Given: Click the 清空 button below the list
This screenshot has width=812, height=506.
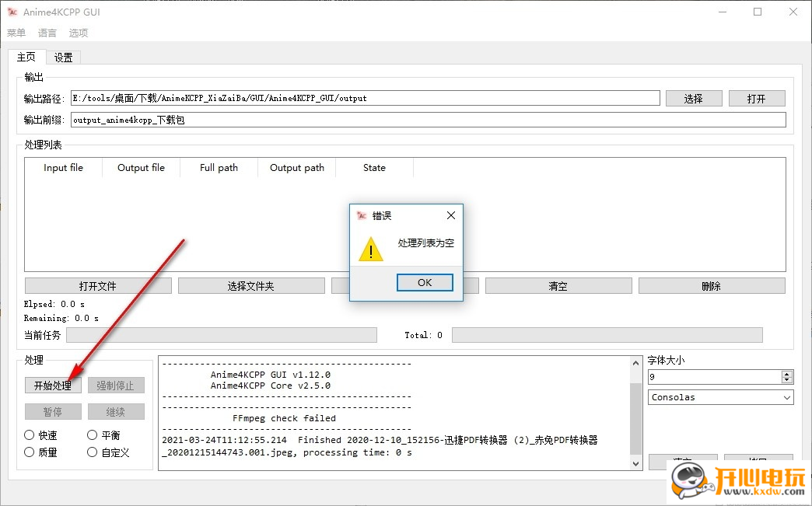Looking at the screenshot, I should (558, 285).
